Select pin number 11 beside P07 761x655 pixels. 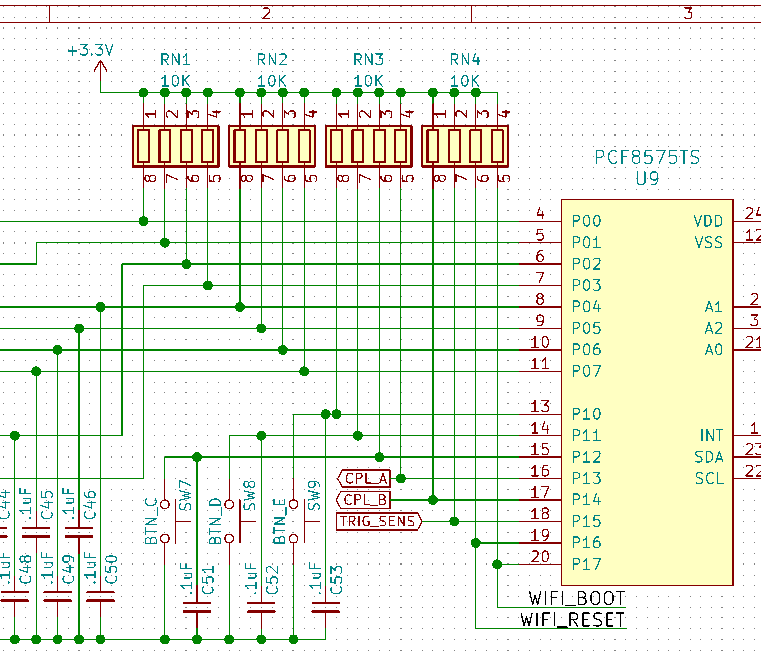(x=540, y=363)
